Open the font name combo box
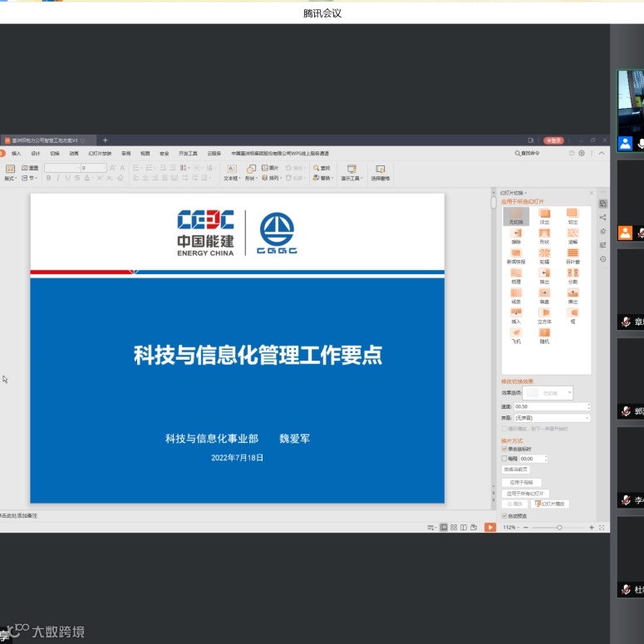 (62, 168)
